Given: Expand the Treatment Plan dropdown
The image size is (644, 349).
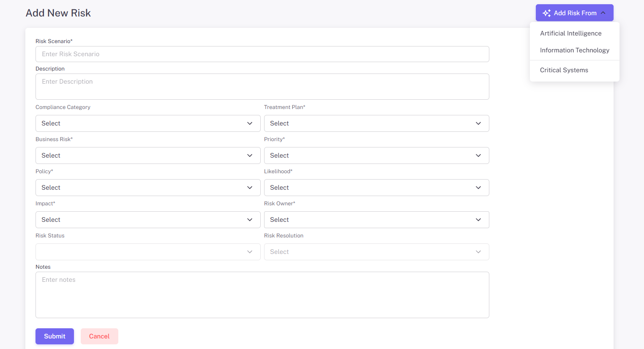Looking at the screenshot, I should 376,123.
